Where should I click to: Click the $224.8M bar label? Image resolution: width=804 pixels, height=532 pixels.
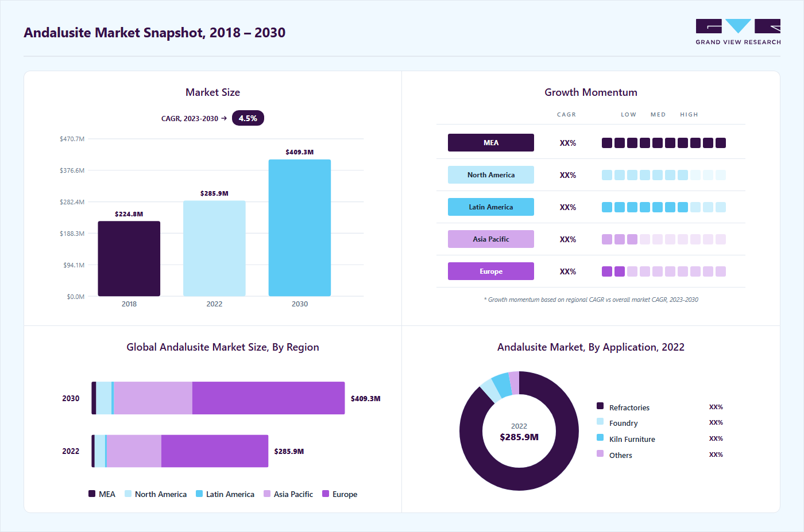click(x=129, y=214)
